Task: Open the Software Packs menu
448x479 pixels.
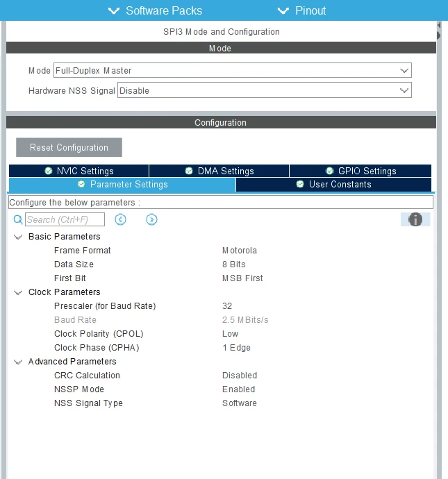Action: pos(155,10)
